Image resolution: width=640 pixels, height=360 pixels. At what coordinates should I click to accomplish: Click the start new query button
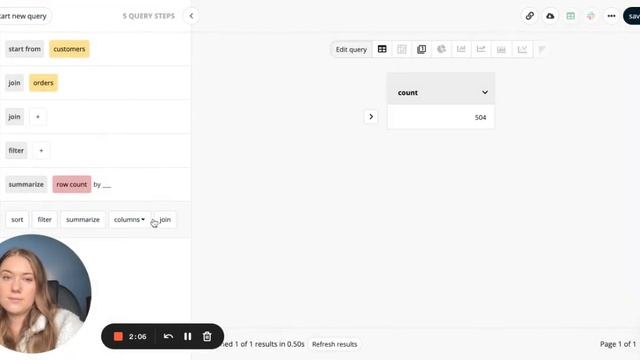[24, 16]
